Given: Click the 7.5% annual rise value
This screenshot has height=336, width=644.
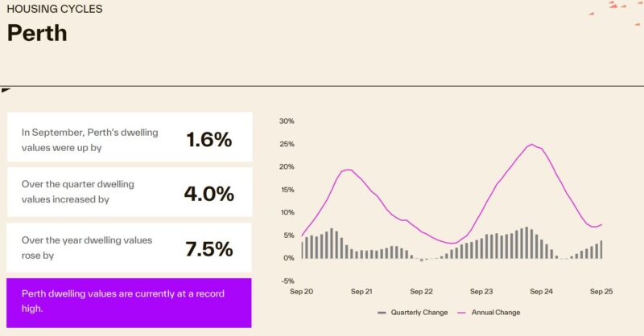Looking at the screenshot, I should [208, 248].
